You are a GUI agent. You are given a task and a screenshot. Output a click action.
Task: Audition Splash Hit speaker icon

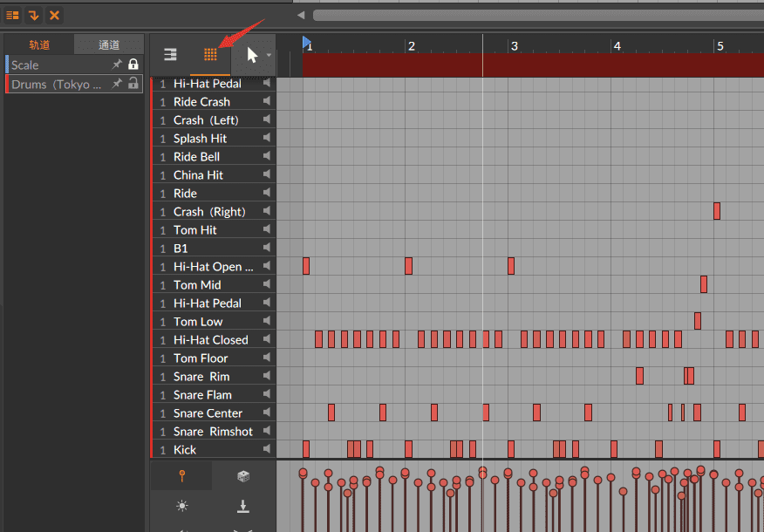[267, 138]
